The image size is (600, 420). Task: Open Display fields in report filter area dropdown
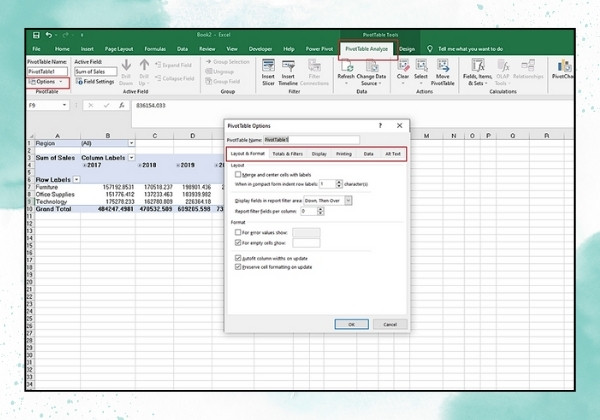point(348,200)
